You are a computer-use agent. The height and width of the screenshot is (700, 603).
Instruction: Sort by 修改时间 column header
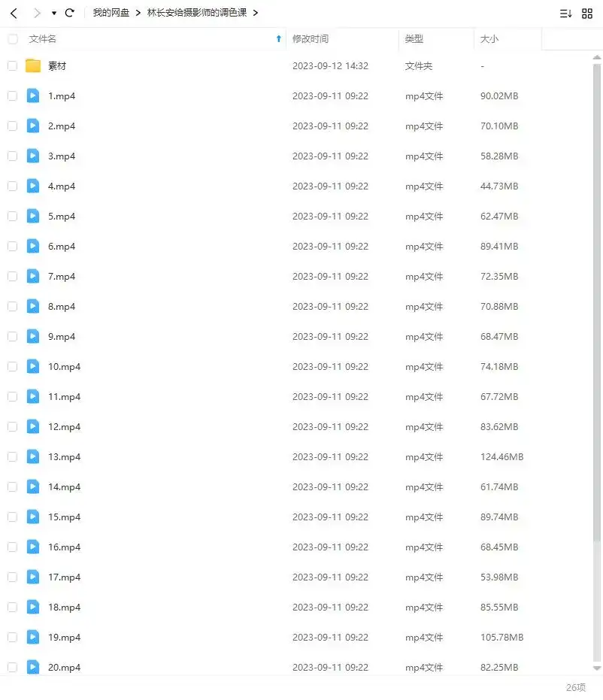(311, 39)
